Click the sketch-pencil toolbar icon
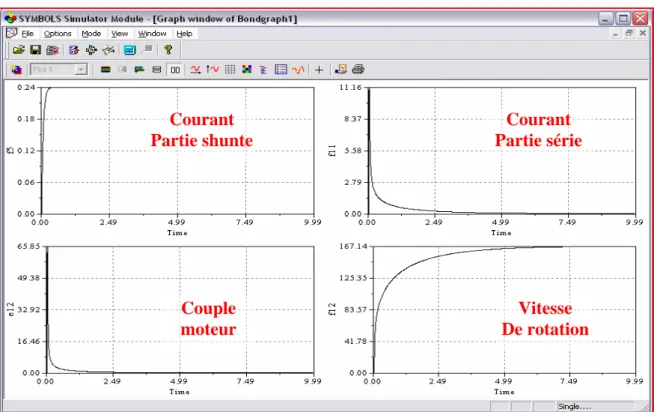Image resolution: width=654 pixels, height=412 pixels. point(108,50)
